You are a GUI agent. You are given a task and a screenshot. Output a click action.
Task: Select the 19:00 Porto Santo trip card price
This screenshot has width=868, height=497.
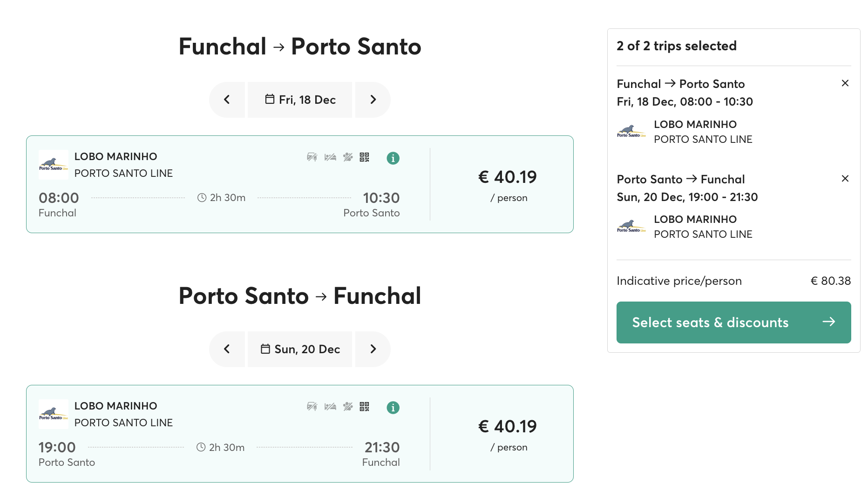coord(508,427)
